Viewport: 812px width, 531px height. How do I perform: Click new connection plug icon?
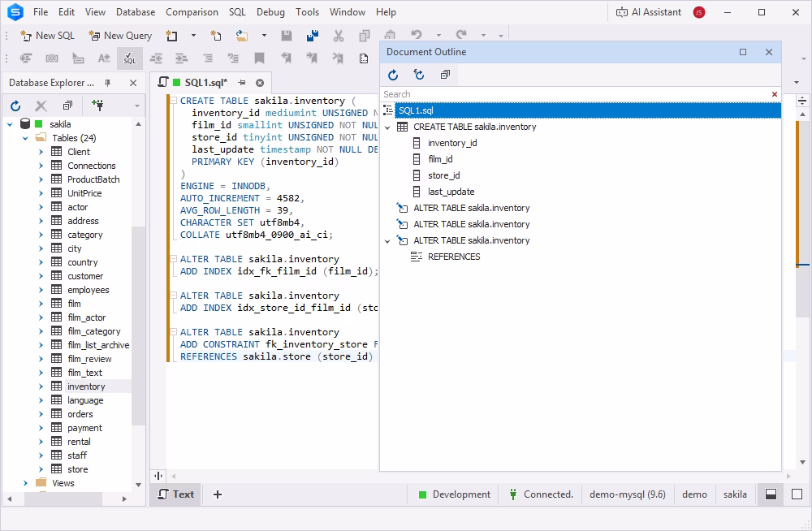[x=97, y=106]
